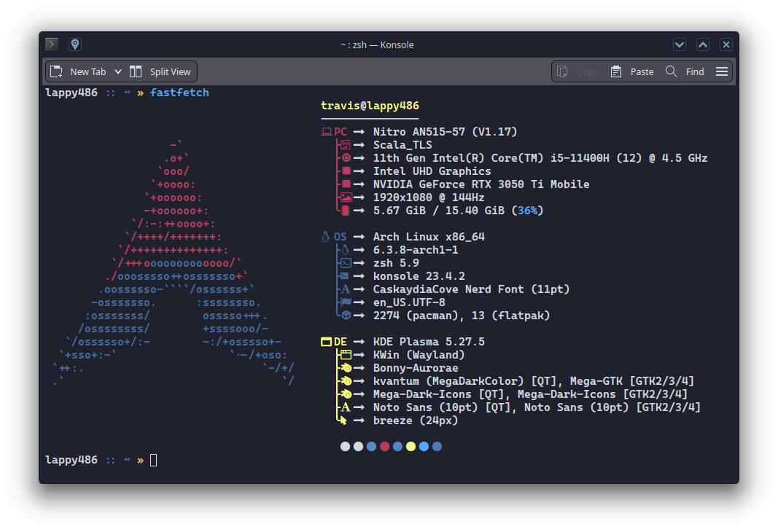Click the bottom lappy486 prompt text

pyautogui.click(x=71, y=460)
